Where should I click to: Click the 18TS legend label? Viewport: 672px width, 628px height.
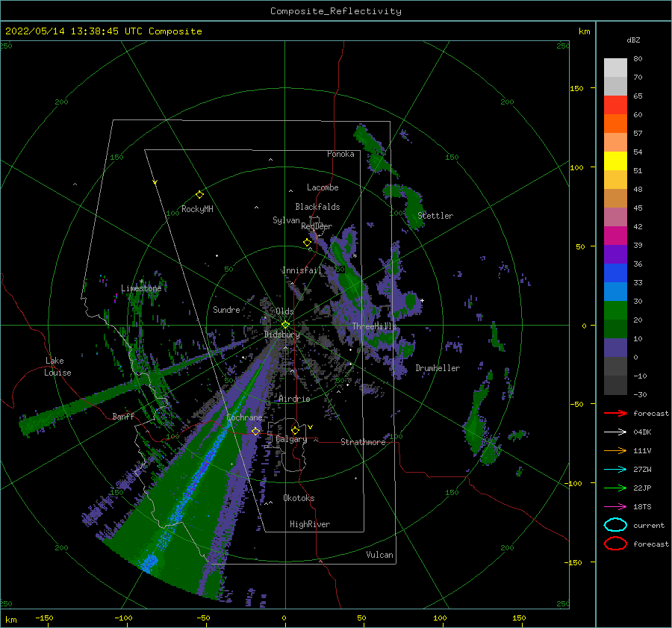642,507
